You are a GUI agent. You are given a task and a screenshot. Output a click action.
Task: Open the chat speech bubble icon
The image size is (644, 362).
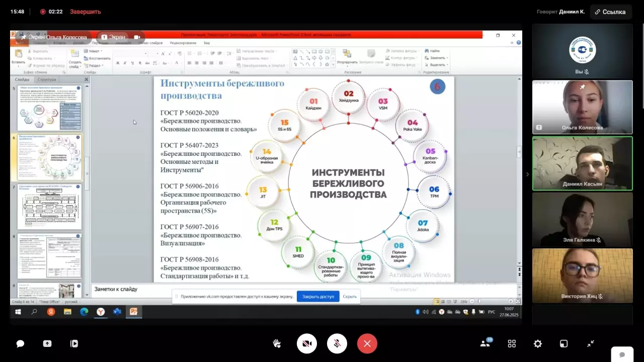pos(20,344)
